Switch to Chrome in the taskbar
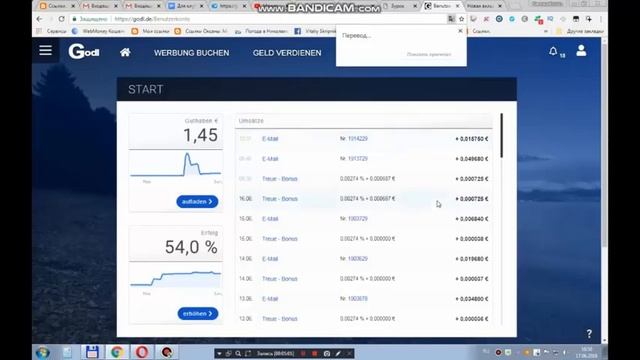Image resolution: width=640 pixels, height=360 pixels. 117,352
